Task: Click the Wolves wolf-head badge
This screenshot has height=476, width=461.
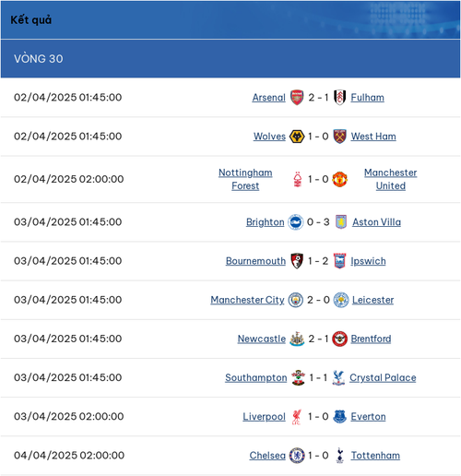Action: tap(297, 137)
